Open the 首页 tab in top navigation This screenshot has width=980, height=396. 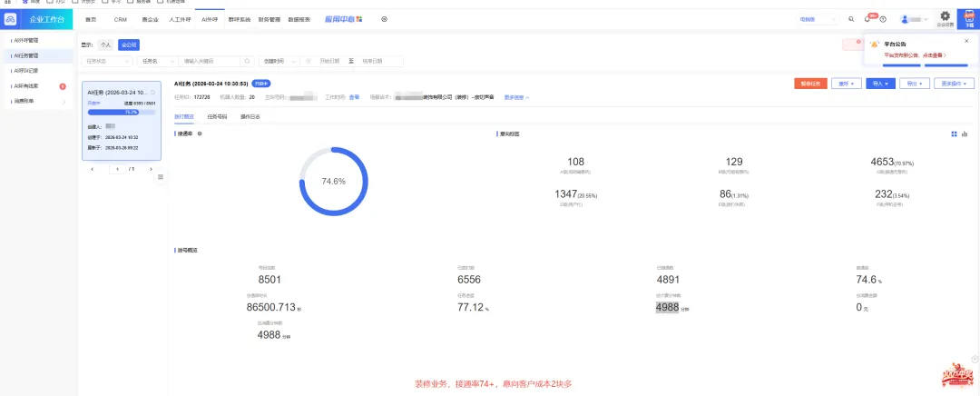coord(91,19)
